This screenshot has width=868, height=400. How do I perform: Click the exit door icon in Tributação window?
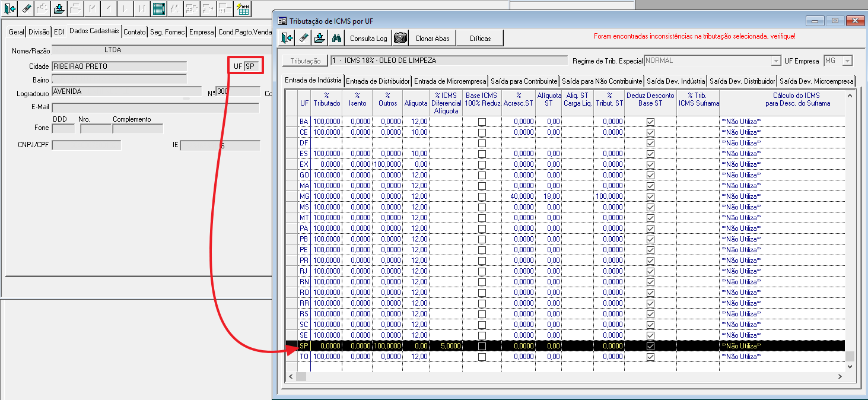tap(287, 38)
